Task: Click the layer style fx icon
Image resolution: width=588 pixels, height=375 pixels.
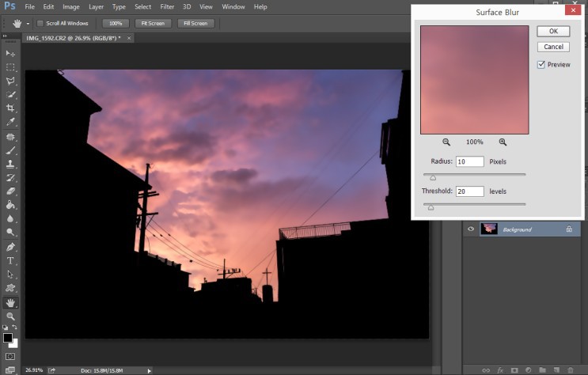Action: (x=501, y=369)
